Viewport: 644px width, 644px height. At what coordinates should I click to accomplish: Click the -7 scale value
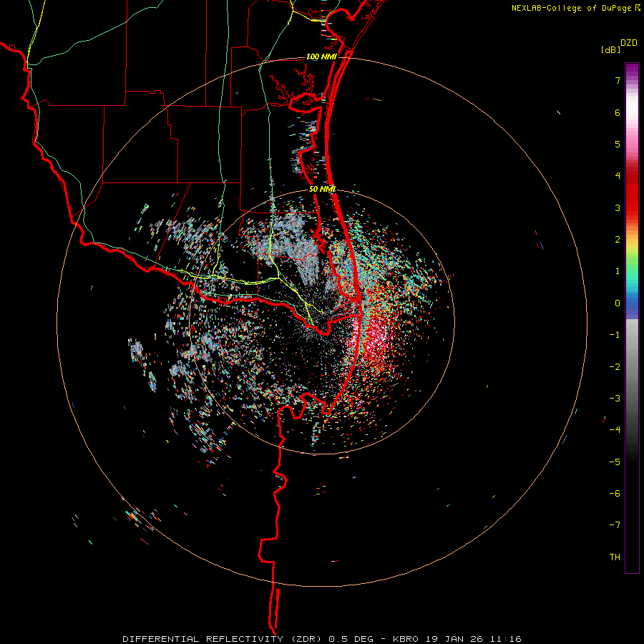click(x=615, y=525)
